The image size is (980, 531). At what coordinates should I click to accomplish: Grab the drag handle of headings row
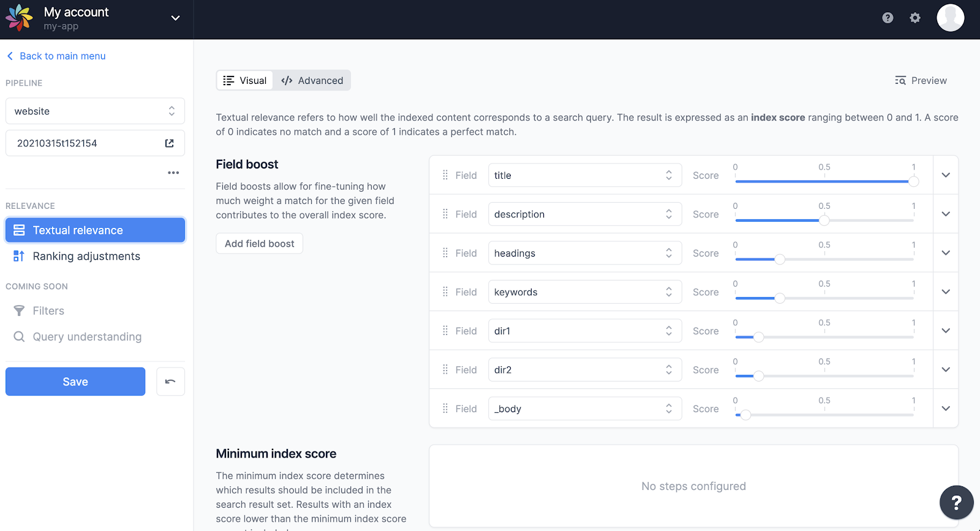tap(445, 253)
